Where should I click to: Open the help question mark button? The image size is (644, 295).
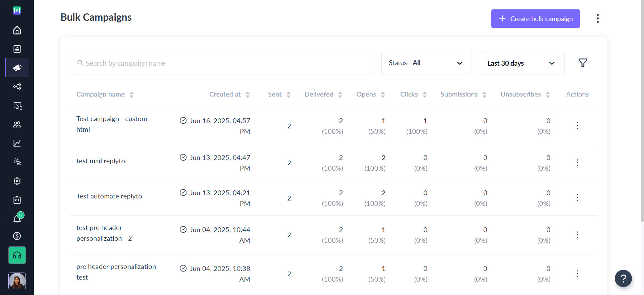623,278
